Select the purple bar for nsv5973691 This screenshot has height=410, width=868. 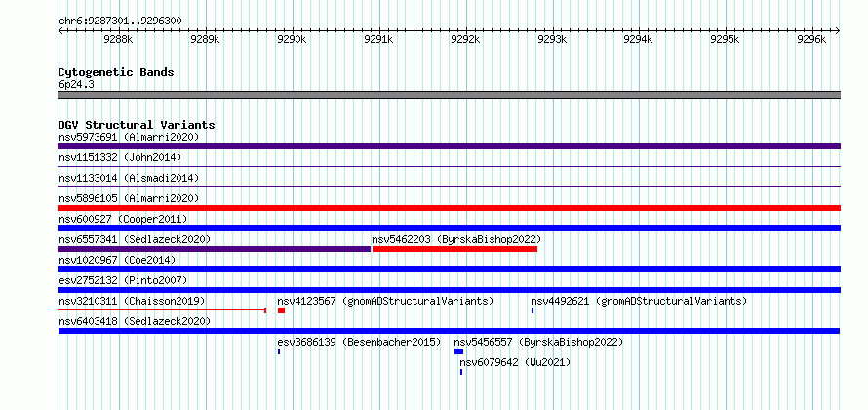(449, 146)
